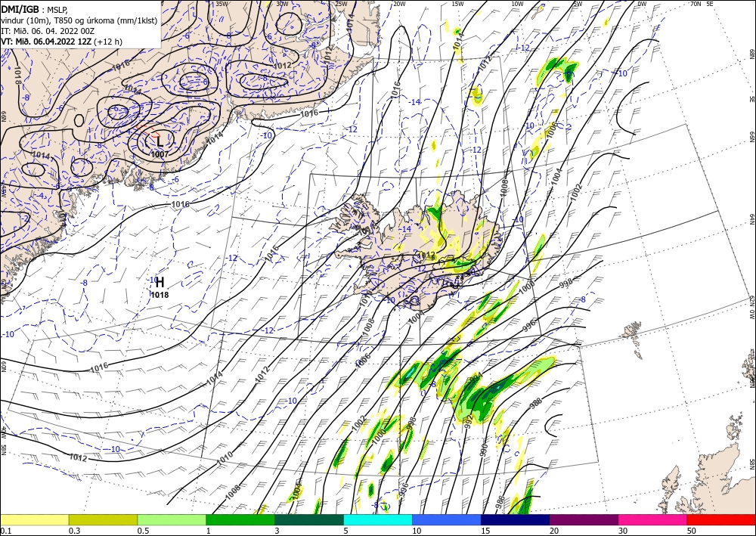
Task: Click the '35W' longitude label
Action: point(222,3)
